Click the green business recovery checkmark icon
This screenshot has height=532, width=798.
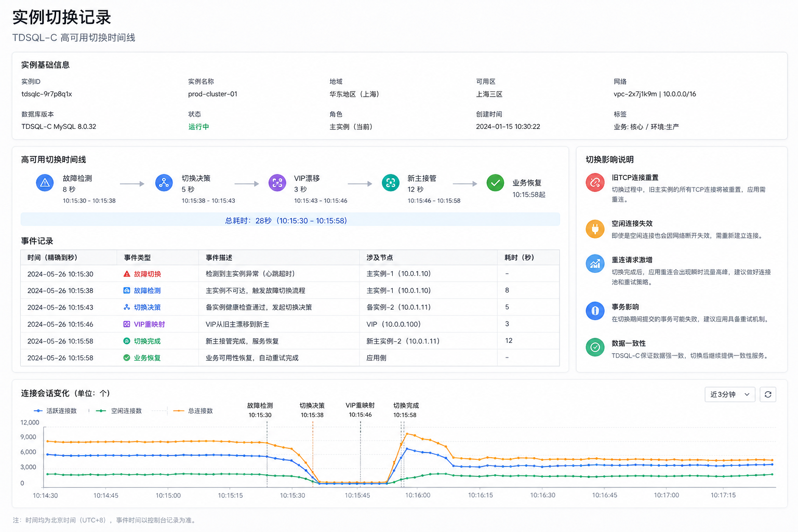pos(495,183)
